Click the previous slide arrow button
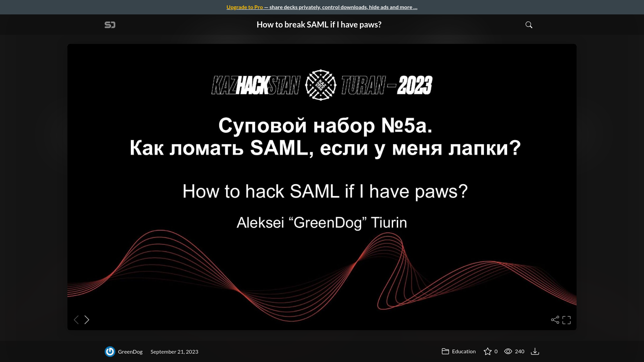This screenshot has width=644, height=362. [x=76, y=319]
